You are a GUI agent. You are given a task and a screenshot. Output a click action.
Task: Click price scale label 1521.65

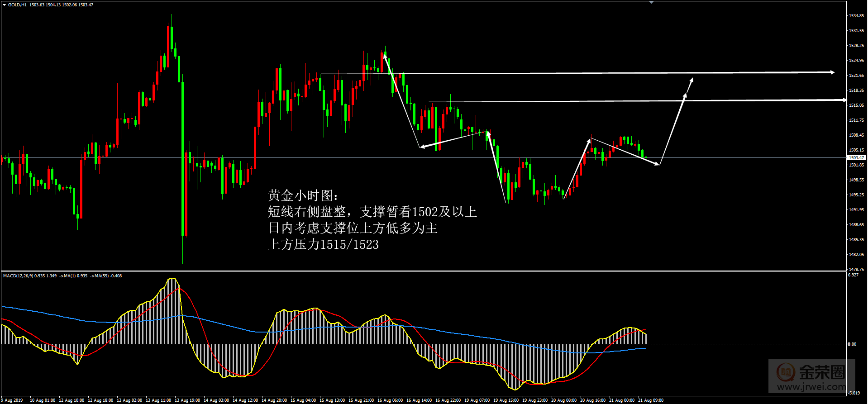pyautogui.click(x=856, y=76)
